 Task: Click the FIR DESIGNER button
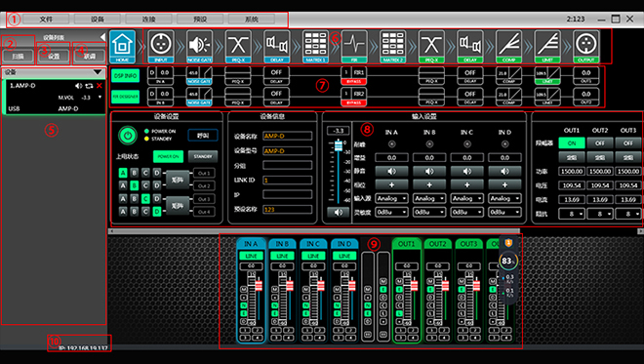(125, 97)
